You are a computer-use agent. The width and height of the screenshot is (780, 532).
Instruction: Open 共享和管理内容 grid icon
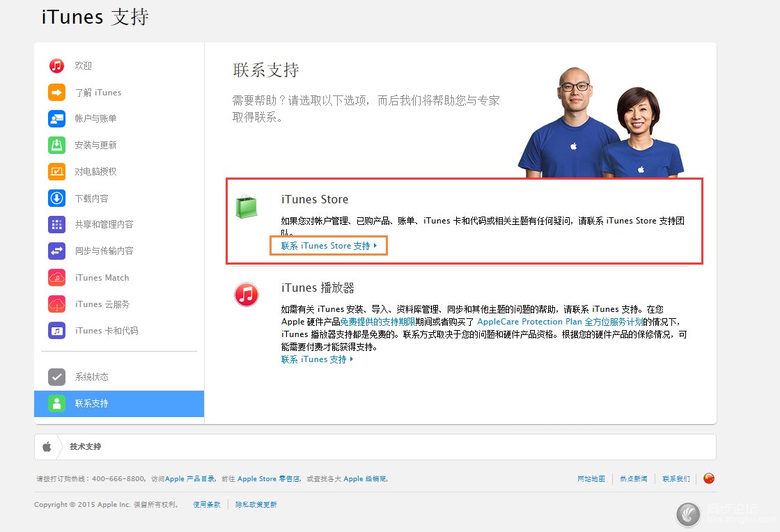[x=56, y=224]
